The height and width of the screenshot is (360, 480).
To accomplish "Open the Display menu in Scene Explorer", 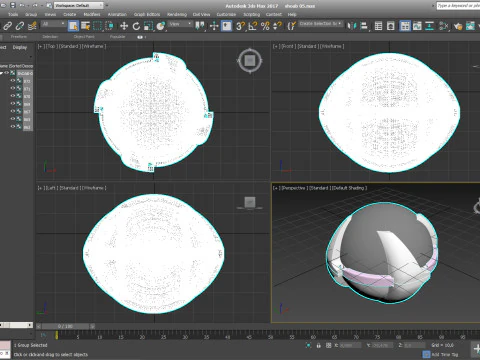I will (x=20, y=47).
